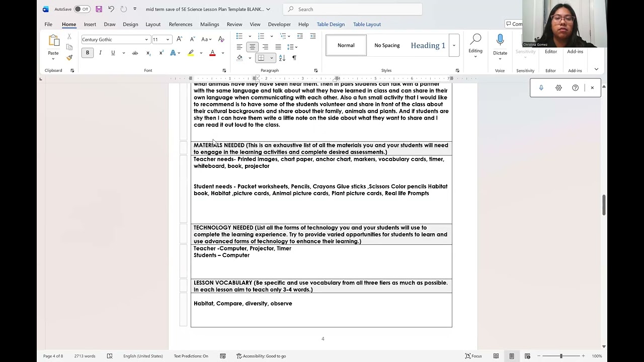Toggle italic formatting
644x362 pixels.
(x=100, y=53)
